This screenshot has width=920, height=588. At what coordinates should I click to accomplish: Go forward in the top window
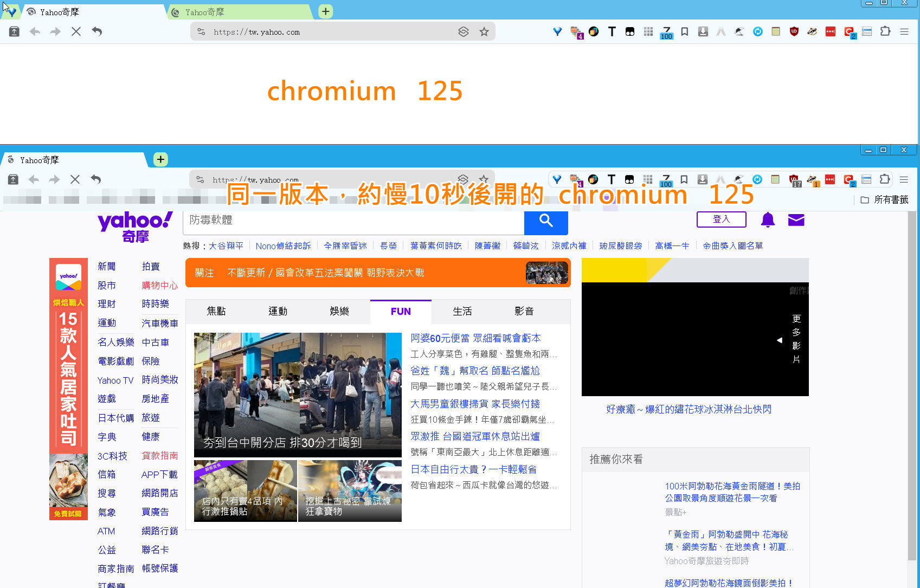click(x=55, y=31)
